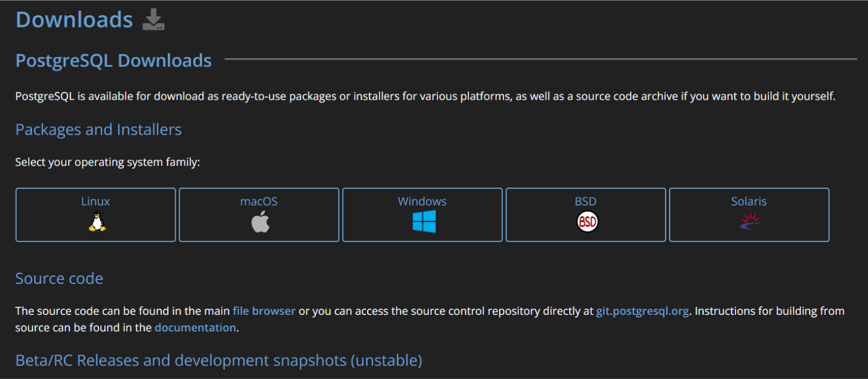Click the Apple logo under macOS
Screen dimensions: 868x379
coord(260,221)
